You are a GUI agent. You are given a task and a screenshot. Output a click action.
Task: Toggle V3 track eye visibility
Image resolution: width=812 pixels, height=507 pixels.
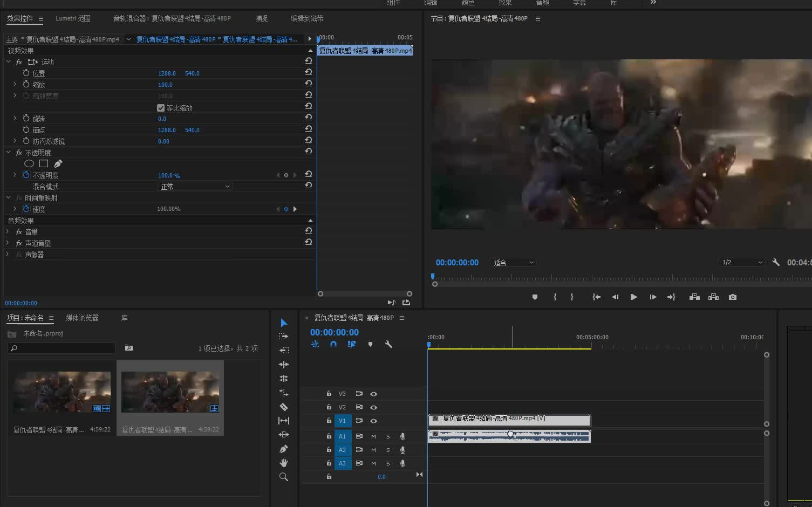(x=373, y=394)
